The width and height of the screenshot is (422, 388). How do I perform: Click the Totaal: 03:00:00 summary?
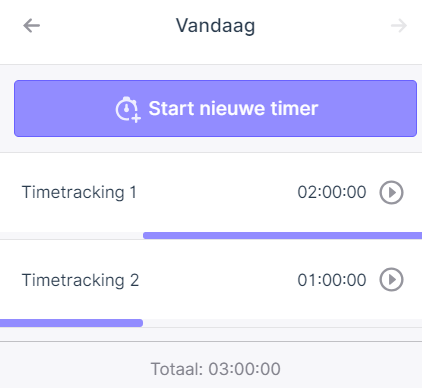(216, 369)
